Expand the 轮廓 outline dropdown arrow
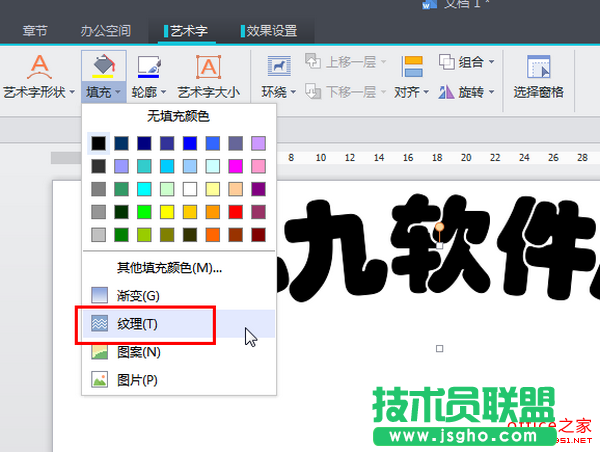600x452 pixels. click(x=163, y=92)
